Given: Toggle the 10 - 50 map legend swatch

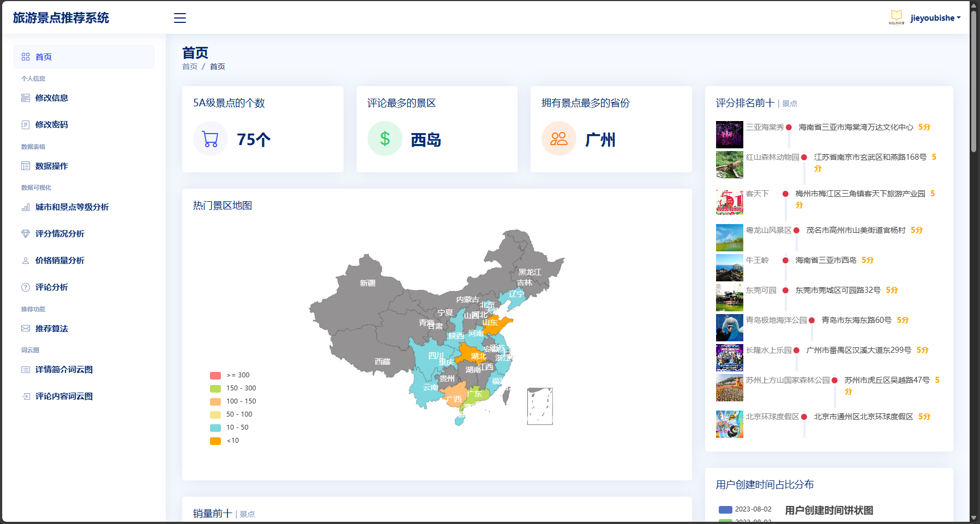Looking at the screenshot, I should [x=215, y=427].
